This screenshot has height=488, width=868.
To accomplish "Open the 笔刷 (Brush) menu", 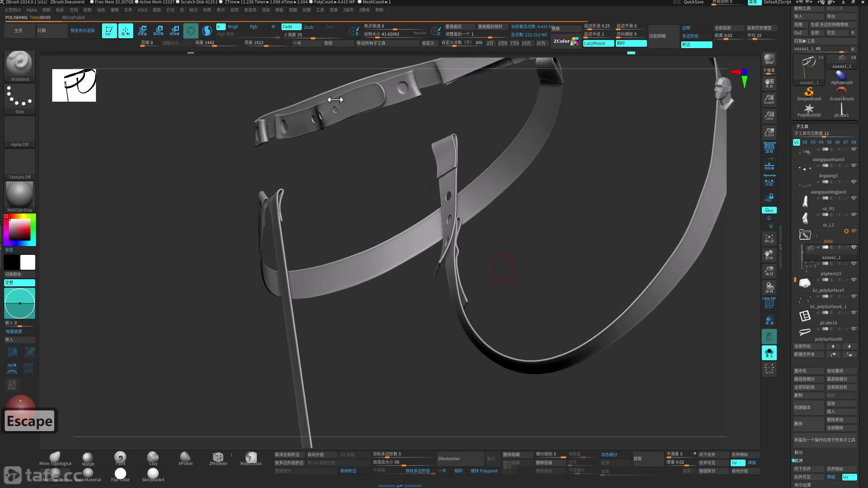I will 46,10.
